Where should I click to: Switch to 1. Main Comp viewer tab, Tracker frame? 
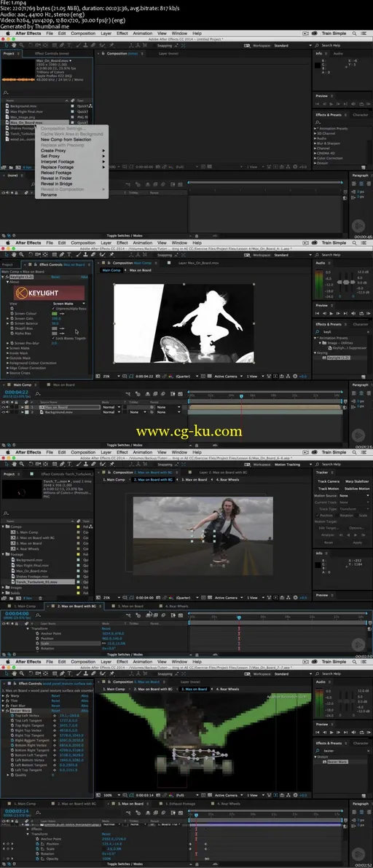point(114,479)
